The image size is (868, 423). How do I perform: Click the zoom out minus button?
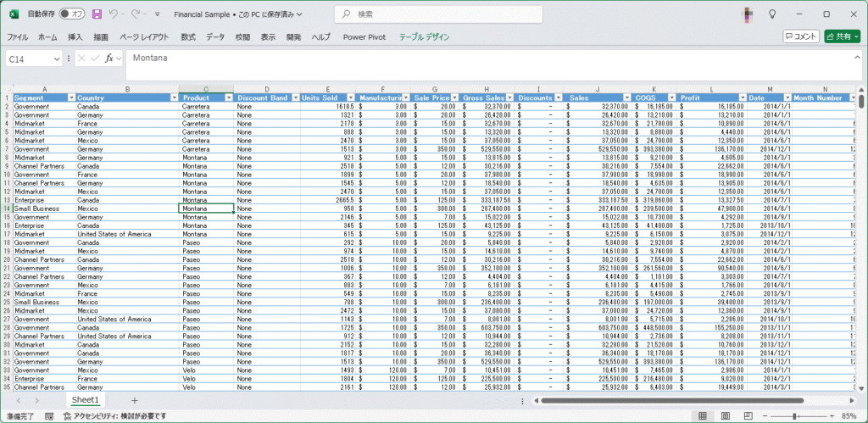[x=765, y=416]
